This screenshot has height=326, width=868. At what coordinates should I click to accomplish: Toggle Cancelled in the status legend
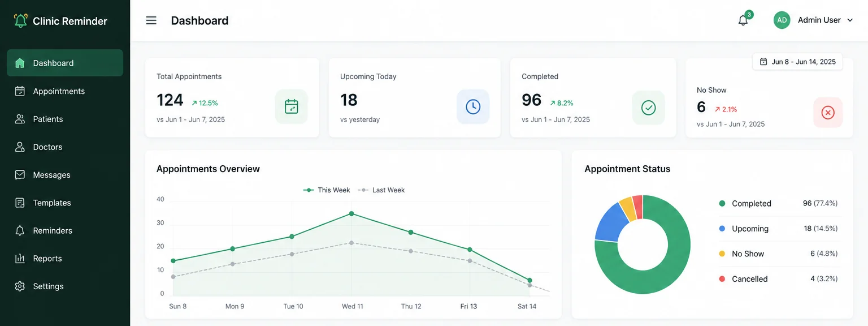[743, 279]
